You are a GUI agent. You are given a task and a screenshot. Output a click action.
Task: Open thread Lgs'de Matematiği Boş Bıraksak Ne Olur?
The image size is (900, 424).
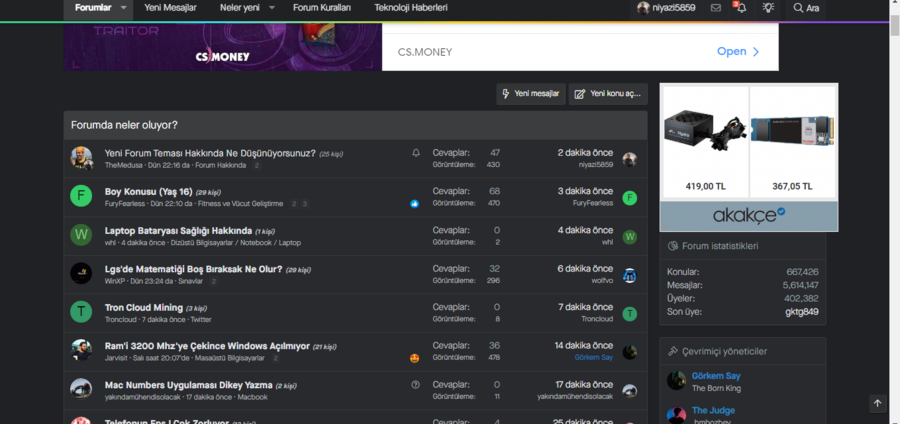point(193,269)
